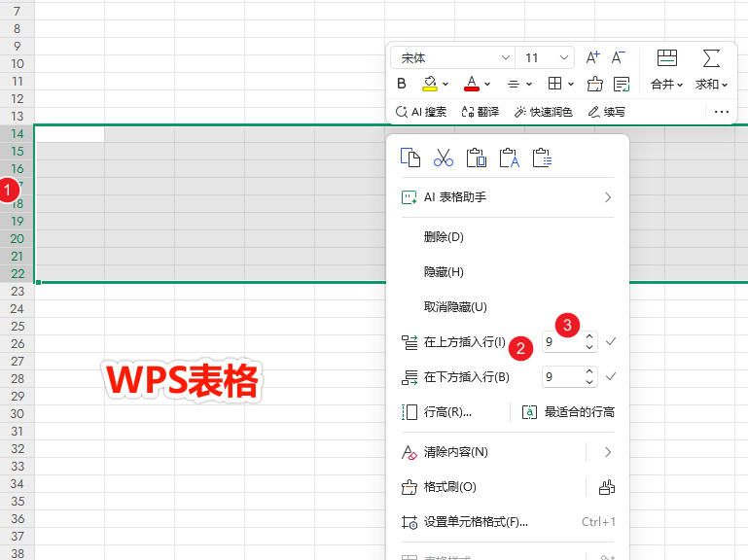This screenshot has height=560, width=748.
Task: Toggle bold formatting with B icon
Action: coord(402,84)
